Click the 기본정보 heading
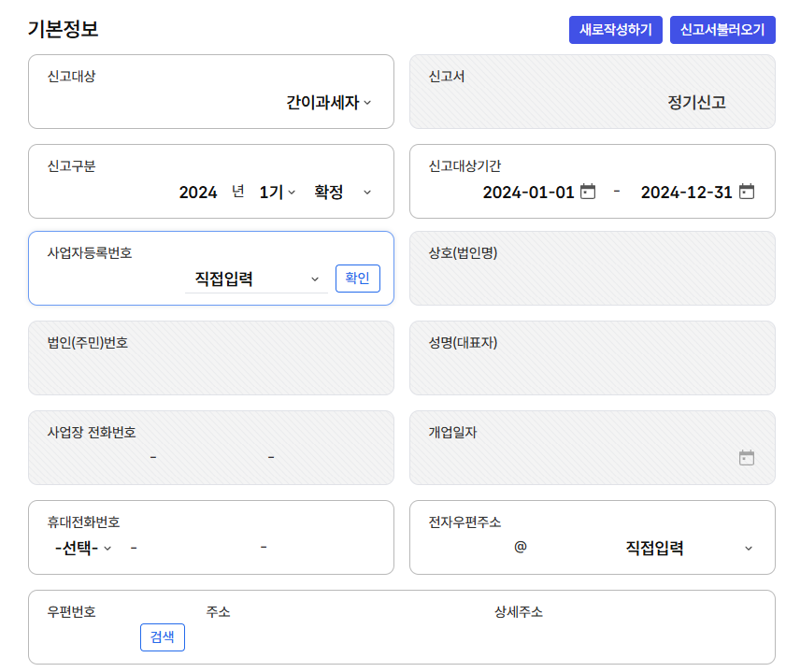 coord(63,29)
